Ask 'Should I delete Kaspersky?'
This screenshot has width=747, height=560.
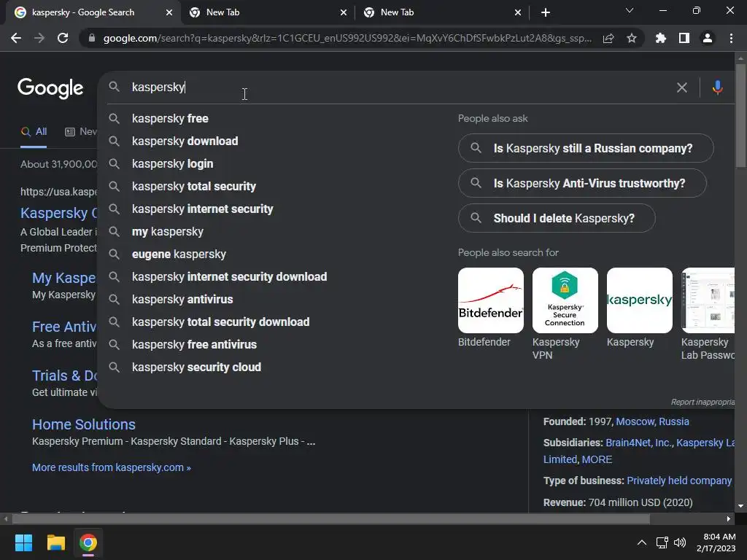tap(557, 218)
